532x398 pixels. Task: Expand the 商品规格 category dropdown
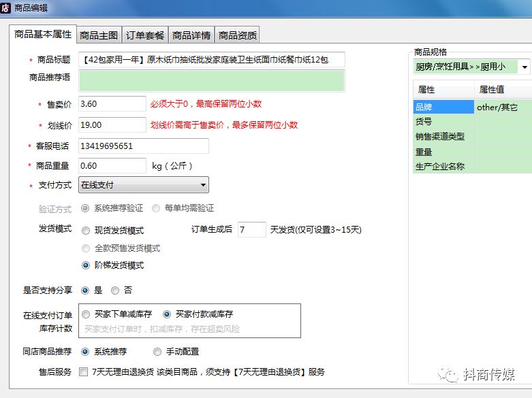[x=524, y=67]
